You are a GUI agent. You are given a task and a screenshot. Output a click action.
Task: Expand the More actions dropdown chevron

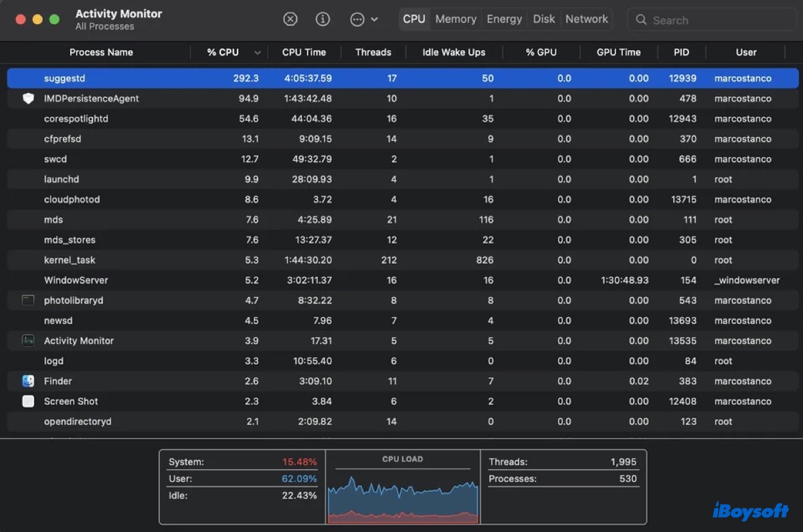(374, 19)
